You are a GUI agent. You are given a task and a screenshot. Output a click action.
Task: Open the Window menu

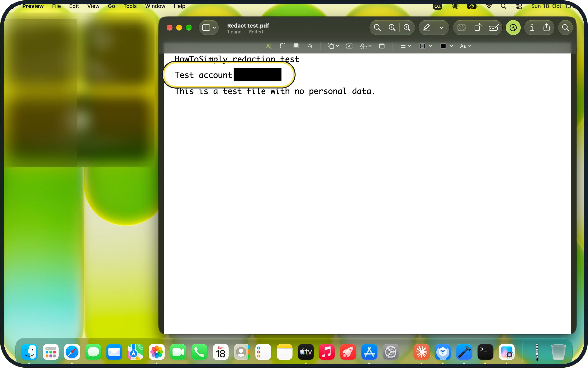(155, 6)
